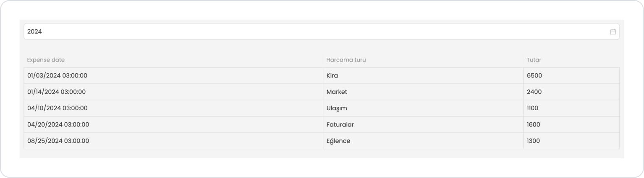Screen dimensions: 644x178
Task: Select the 2400 amount cell
Action: pyautogui.click(x=571, y=92)
